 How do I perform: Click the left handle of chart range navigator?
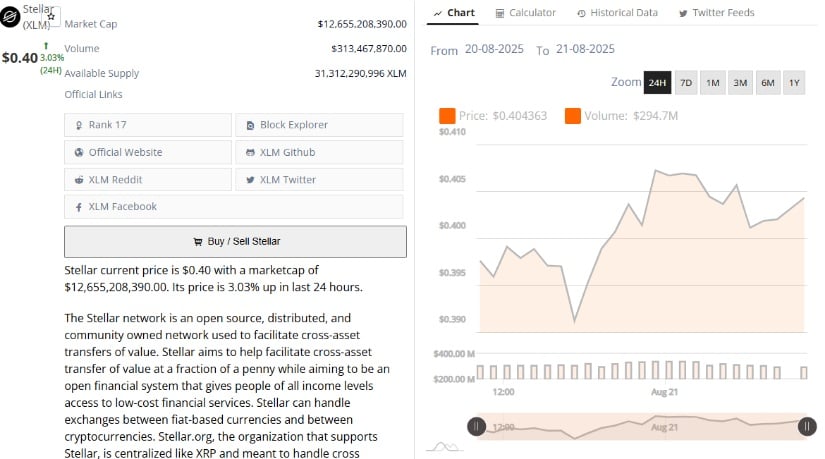(477, 426)
